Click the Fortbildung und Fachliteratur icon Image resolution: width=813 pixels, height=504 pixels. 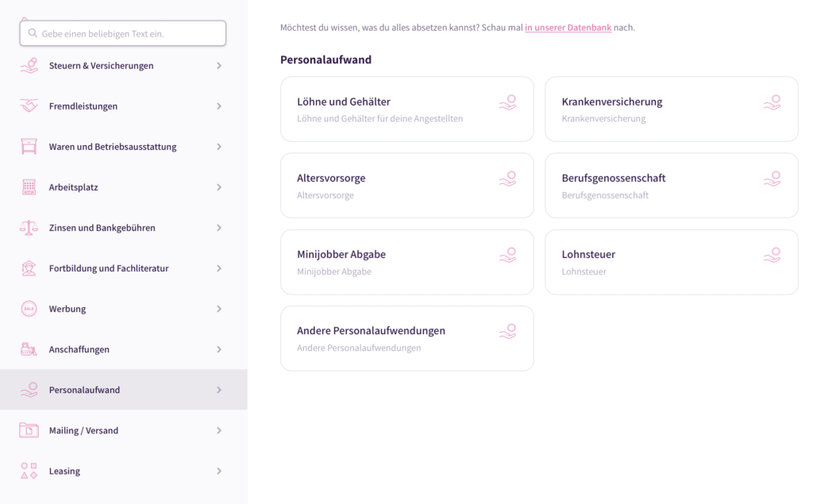click(x=29, y=268)
